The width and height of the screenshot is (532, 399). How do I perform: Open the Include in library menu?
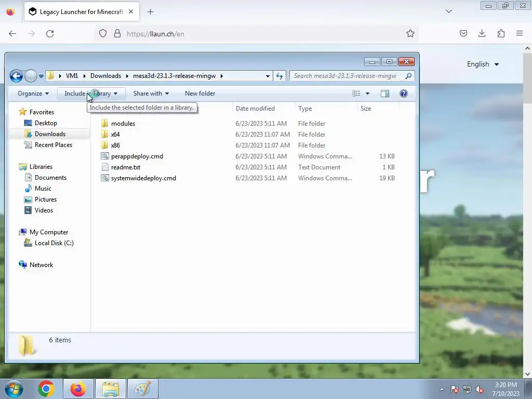91,94
